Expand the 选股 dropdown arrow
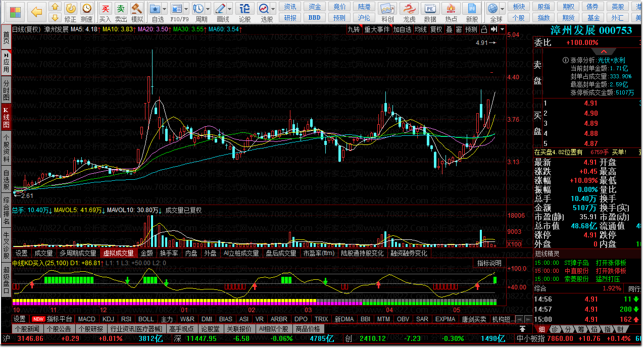This screenshot has width=644, height=348. click(273, 9)
